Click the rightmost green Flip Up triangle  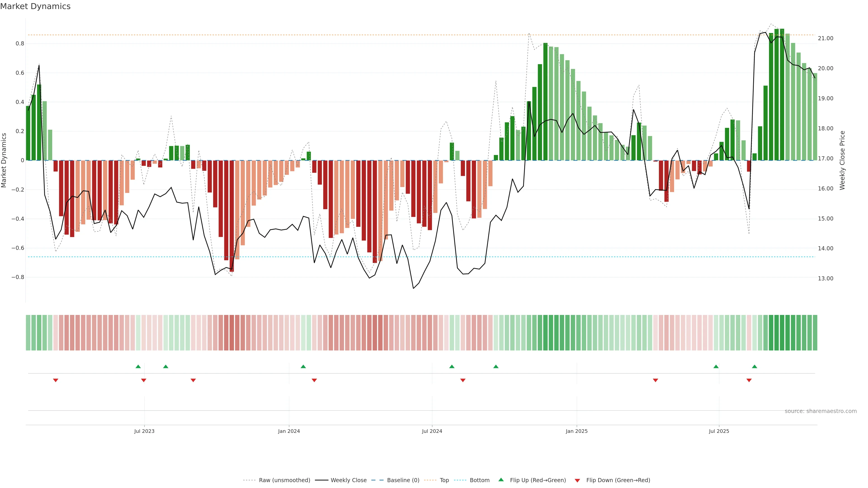point(755,366)
